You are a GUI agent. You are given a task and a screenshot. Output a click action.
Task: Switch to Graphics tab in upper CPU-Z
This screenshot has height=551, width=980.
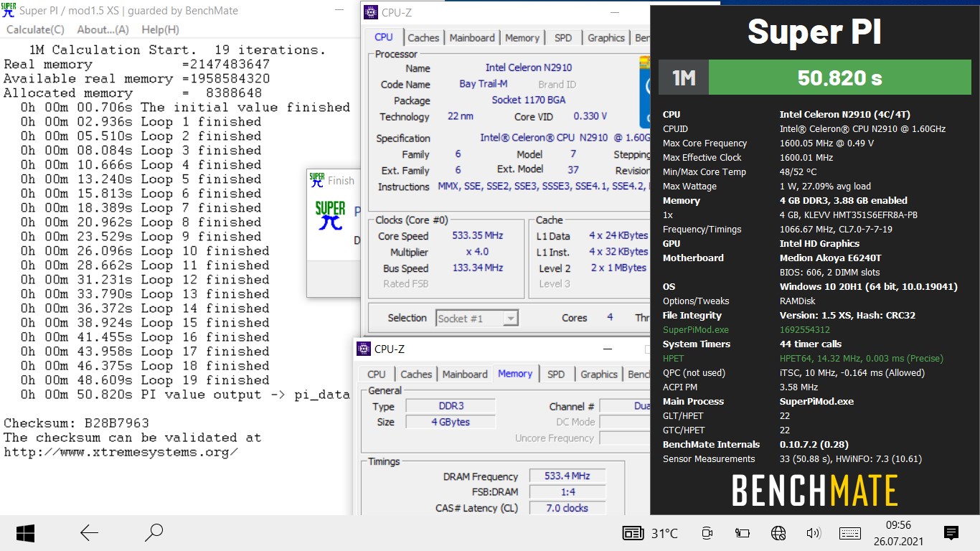(x=606, y=38)
